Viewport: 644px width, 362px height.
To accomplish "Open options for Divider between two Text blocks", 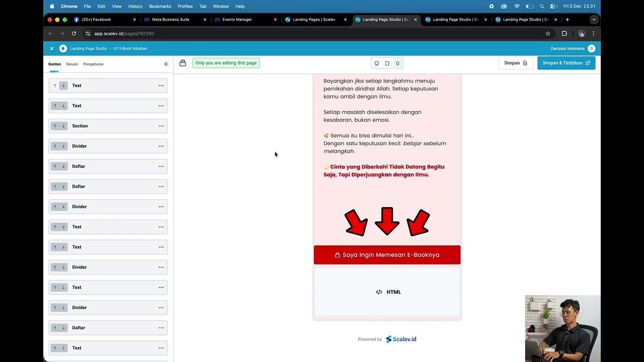I will click(x=161, y=267).
